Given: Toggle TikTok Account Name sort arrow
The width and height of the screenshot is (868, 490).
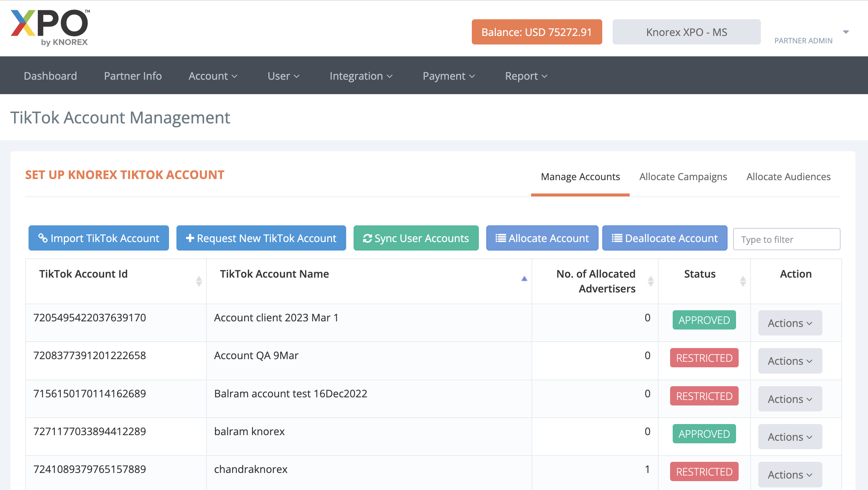Looking at the screenshot, I should [x=524, y=279].
